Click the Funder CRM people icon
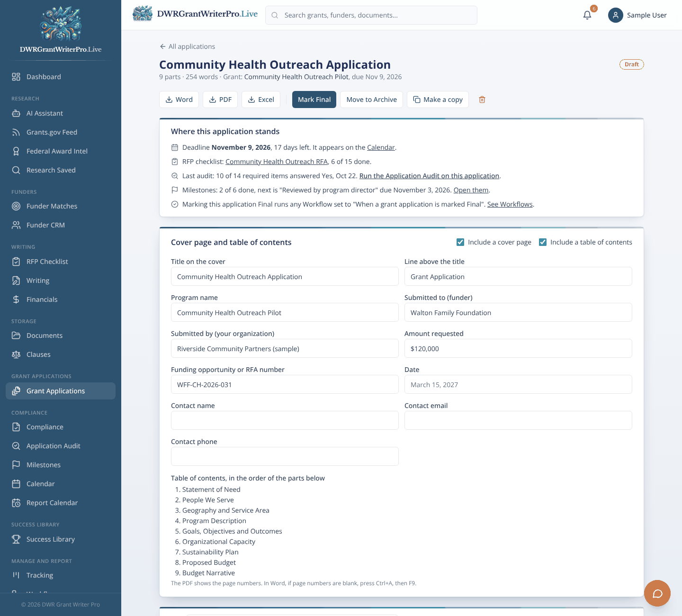Image resolution: width=682 pixels, height=616 pixels. (x=16, y=225)
